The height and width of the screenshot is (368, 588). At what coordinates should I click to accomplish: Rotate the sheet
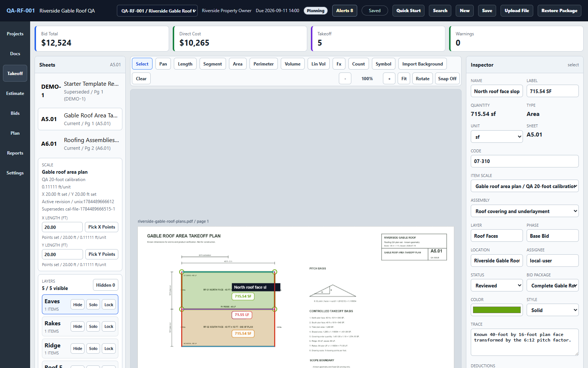(423, 79)
